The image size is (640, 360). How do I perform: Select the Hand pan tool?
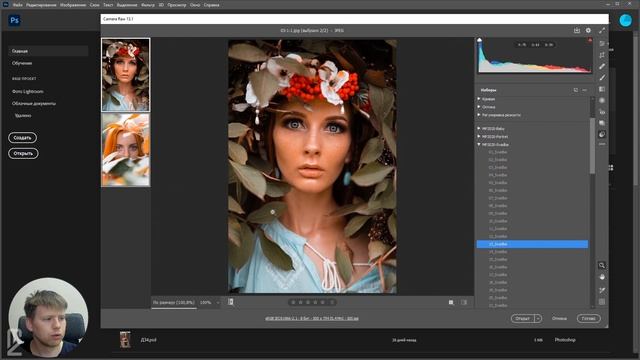(x=602, y=277)
